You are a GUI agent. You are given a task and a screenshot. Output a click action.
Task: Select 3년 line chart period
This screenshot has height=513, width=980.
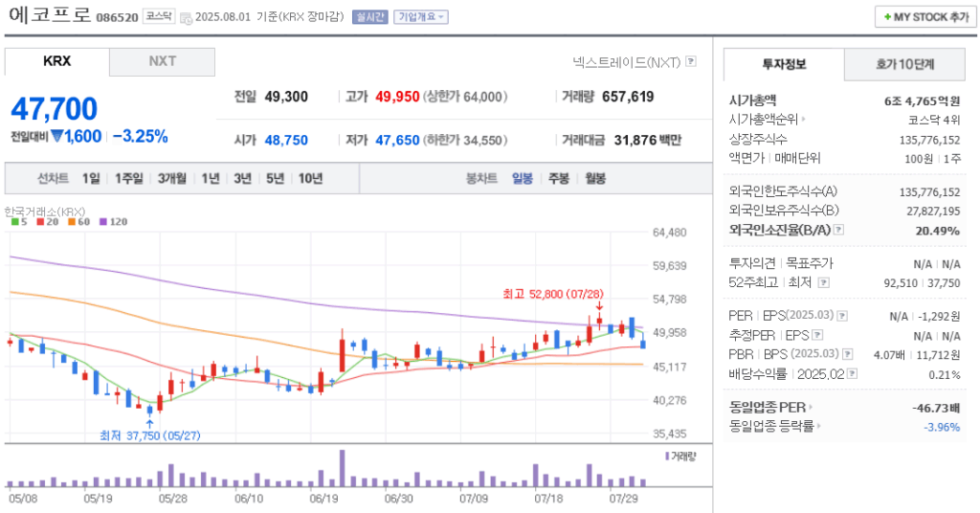point(242,179)
